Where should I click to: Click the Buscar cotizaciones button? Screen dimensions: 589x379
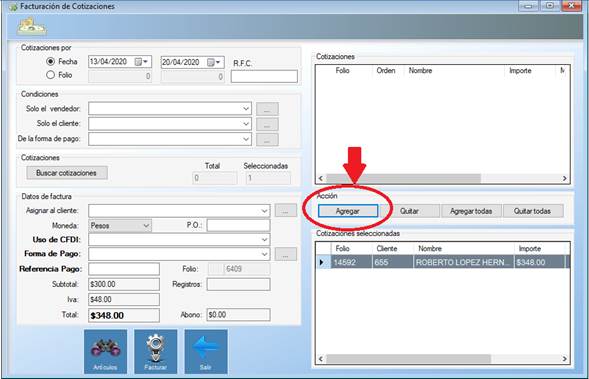click(x=67, y=173)
